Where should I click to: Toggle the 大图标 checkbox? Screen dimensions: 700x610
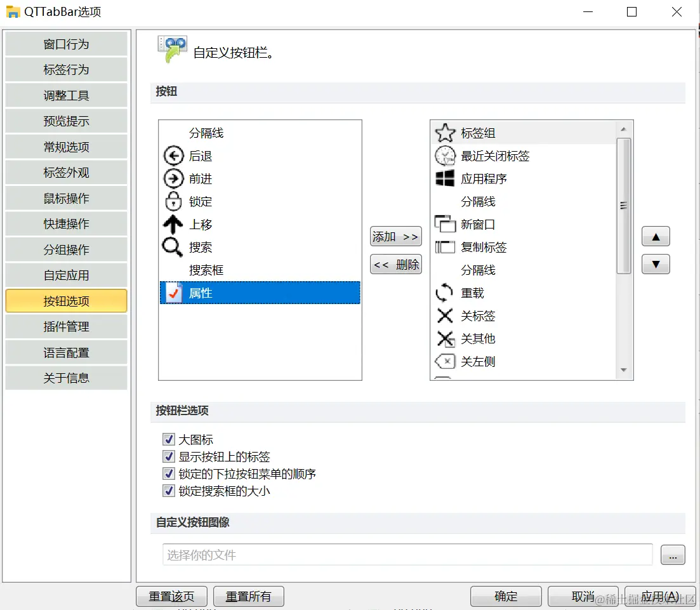pyautogui.click(x=169, y=439)
